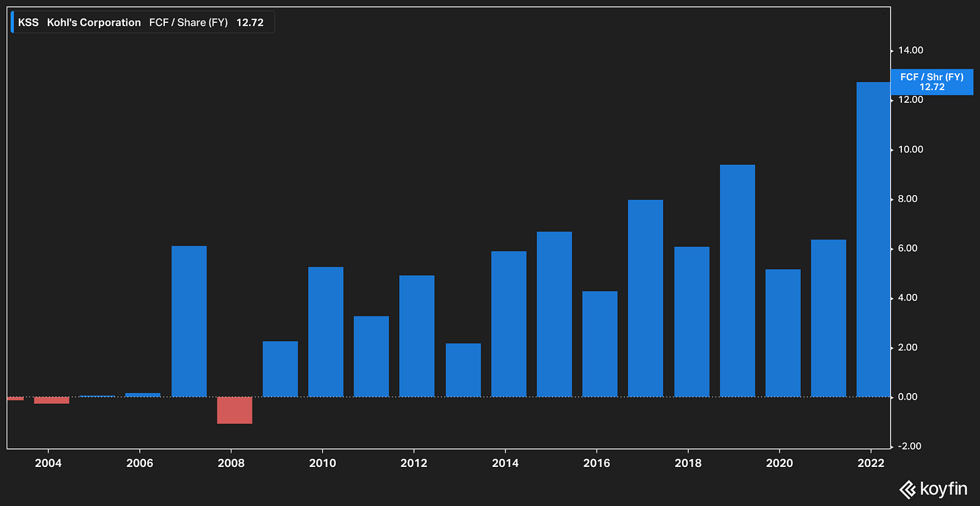Click the 2008 x-axis label

pos(230,464)
